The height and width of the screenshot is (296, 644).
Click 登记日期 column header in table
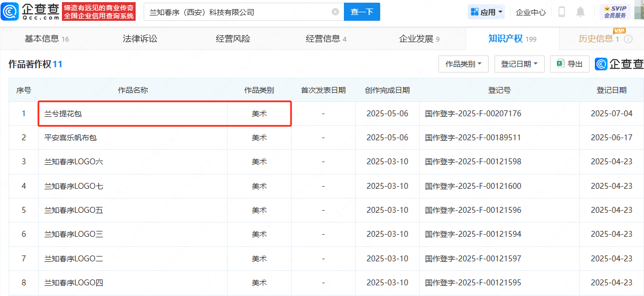(611, 90)
